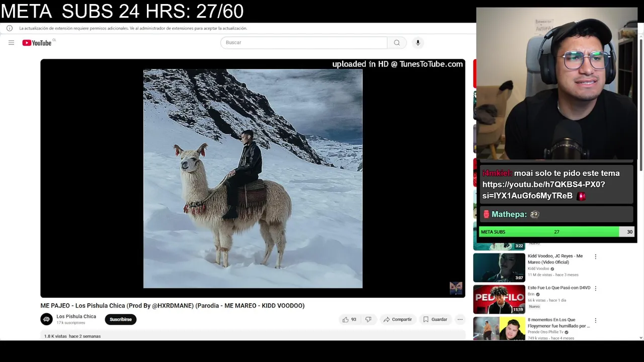Click the Prende Otro Phillie Tv channel name
The image size is (644, 362).
545,332
